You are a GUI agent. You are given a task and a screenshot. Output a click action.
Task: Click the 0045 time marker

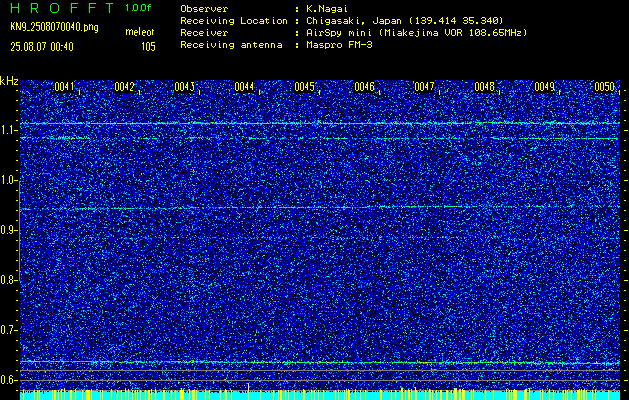pyautogui.click(x=304, y=87)
